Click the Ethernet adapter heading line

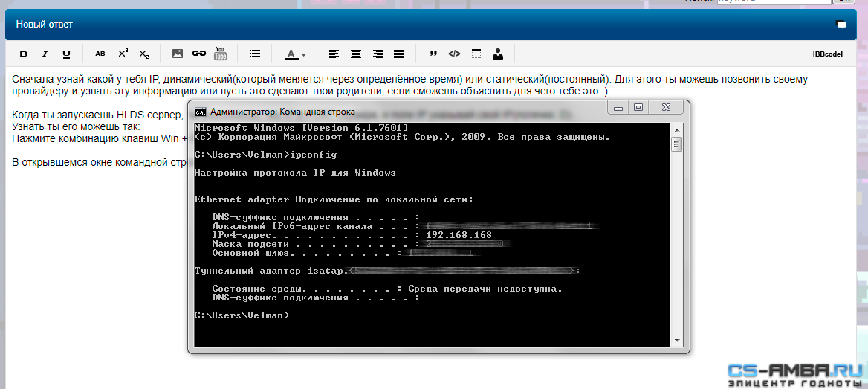click(x=334, y=199)
